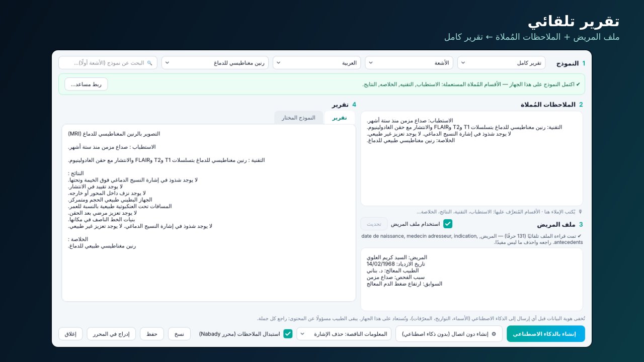Click the إنشاء بالذكاء الاصطناعي button

[x=546, y=334]
